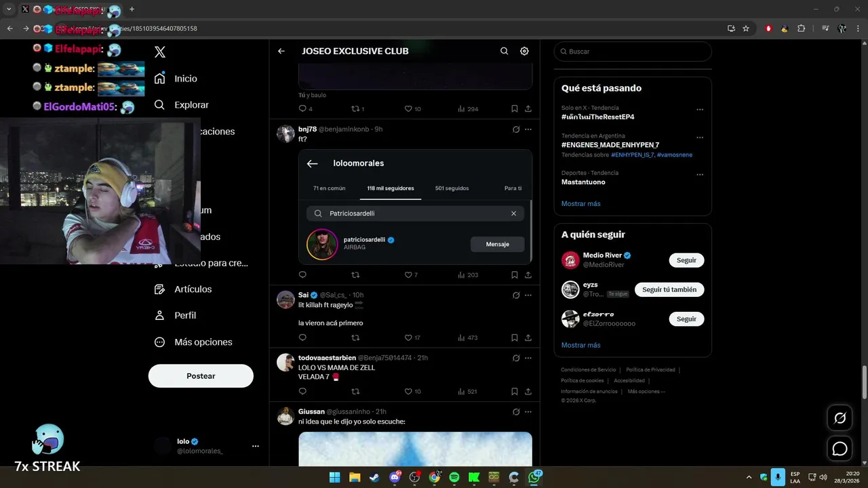Repost bnj78's post
This screenshot has width=868, height=488.
[x=355, y=275]
